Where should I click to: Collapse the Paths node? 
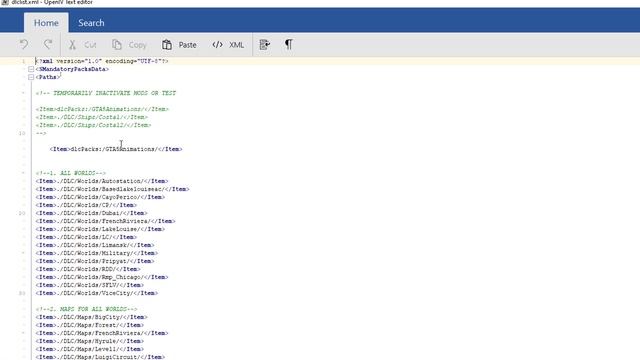point(31,77)
